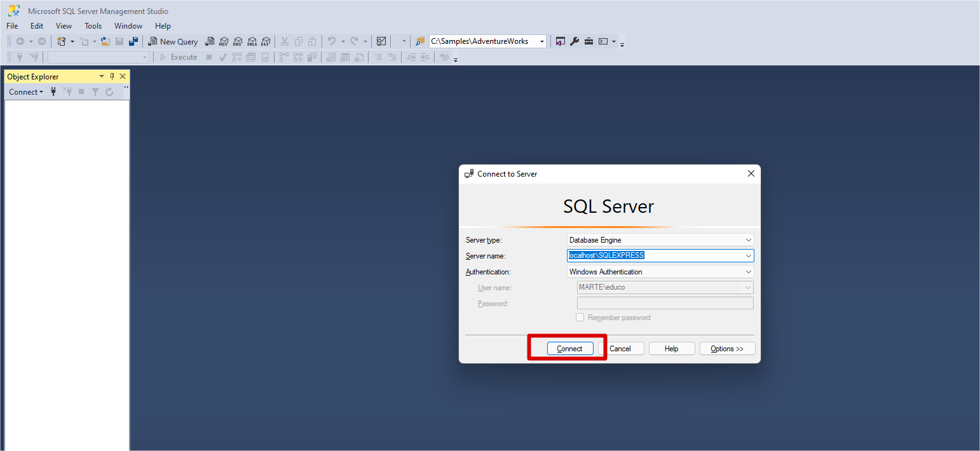Open the View menu

[x=64, y=26]
